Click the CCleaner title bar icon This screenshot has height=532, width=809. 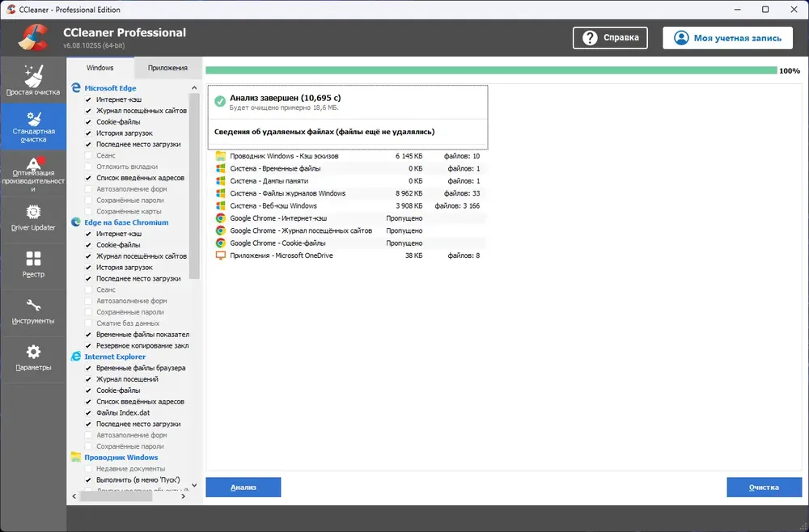(11, 9)
